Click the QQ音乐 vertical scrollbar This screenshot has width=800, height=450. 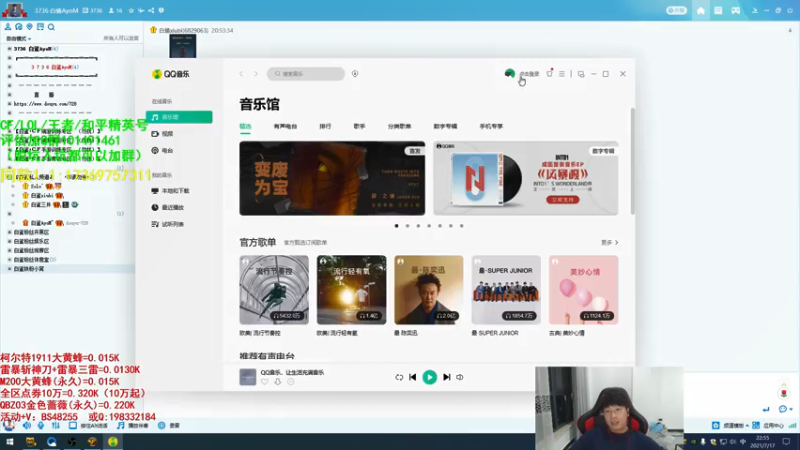(x=633, y=161)
